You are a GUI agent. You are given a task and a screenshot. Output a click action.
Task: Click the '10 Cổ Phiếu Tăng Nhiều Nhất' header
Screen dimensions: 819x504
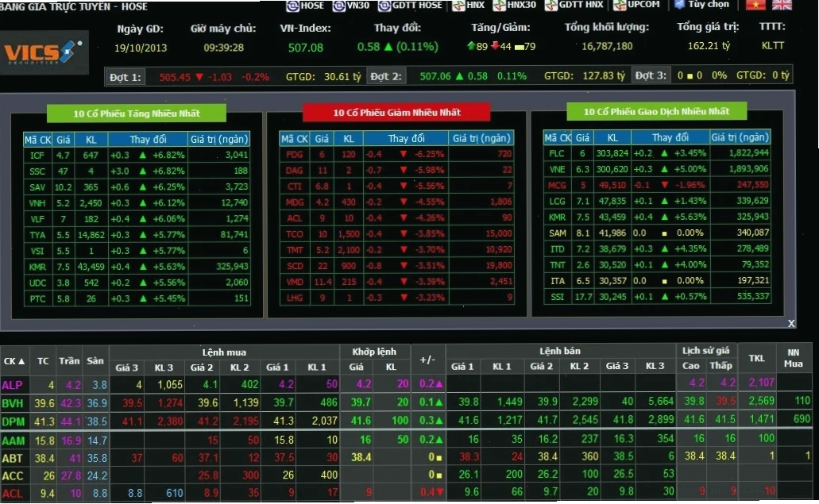tap(137, 113)
